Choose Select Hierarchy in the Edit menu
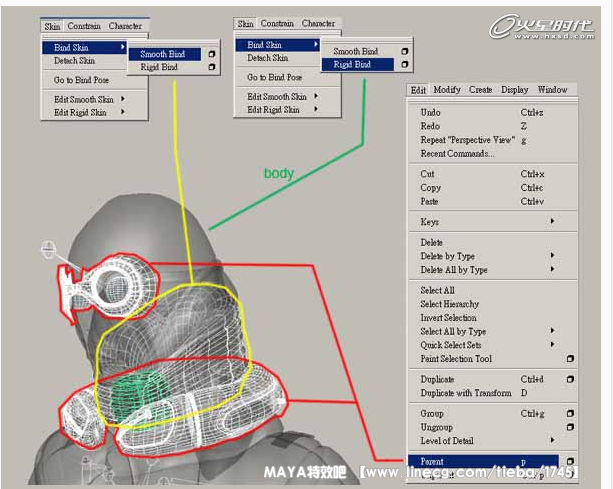This screenshot has width=613, height=489. (449, 304)
